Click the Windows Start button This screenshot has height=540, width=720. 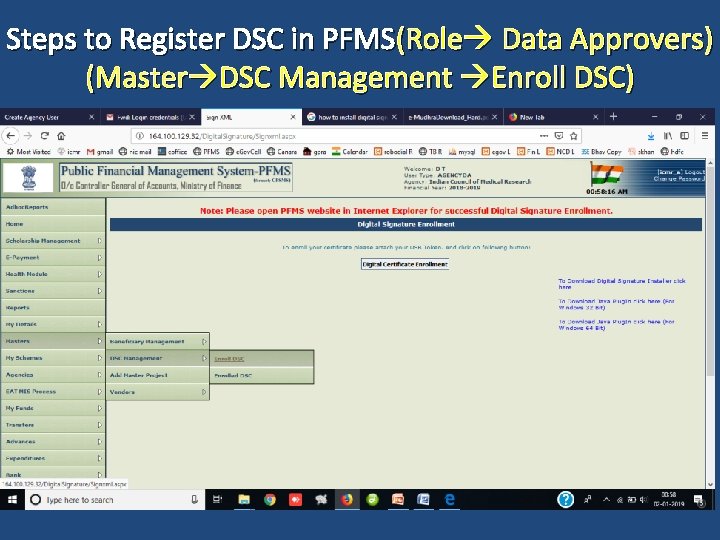pos(12,500)
